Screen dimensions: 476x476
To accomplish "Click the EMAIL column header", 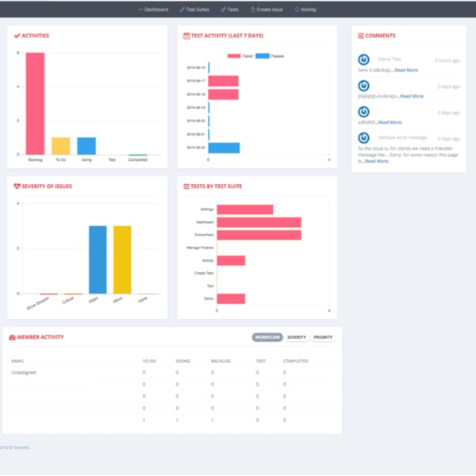I will pyautogui.click(x=17, y=361).
